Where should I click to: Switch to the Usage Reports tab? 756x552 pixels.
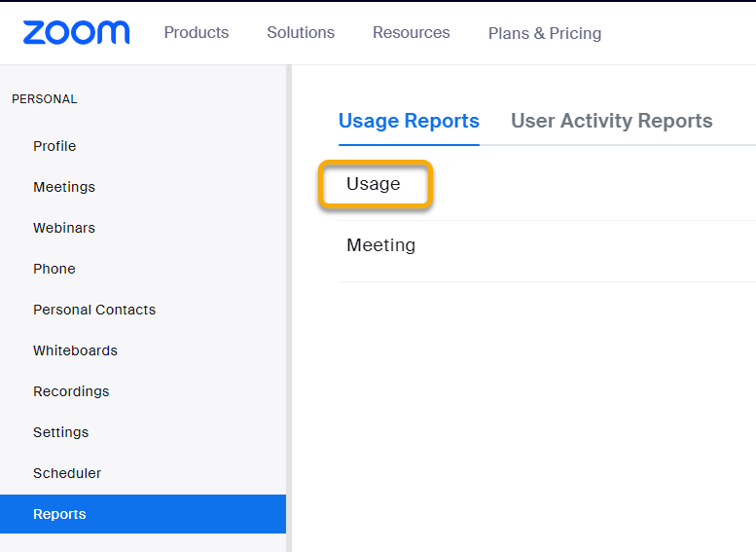click(x=409, y=121)
